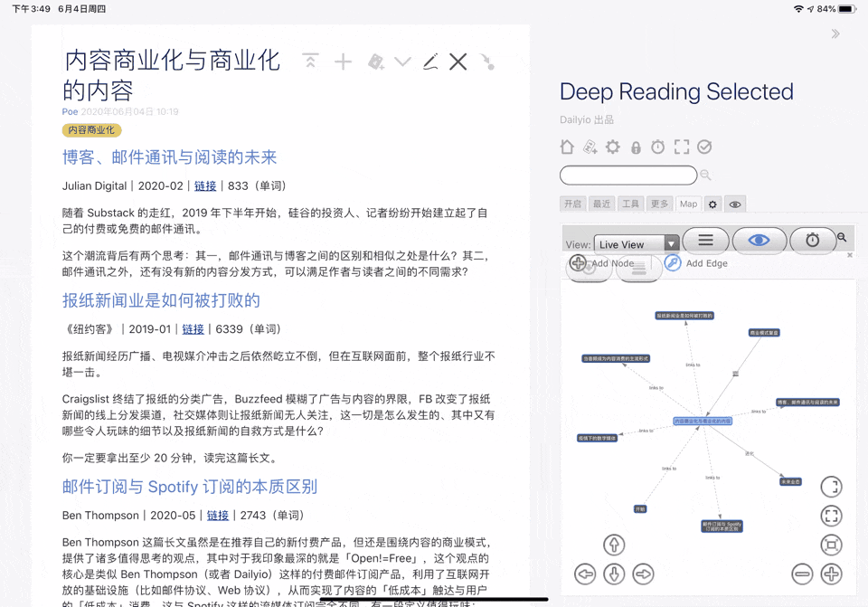
Task: Collapse the sidebar with the double-chevron icon
Action: click(x=835, y=33)
